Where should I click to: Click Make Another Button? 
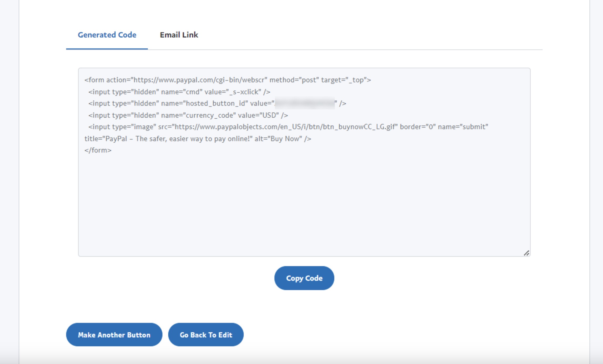(114, 335)
